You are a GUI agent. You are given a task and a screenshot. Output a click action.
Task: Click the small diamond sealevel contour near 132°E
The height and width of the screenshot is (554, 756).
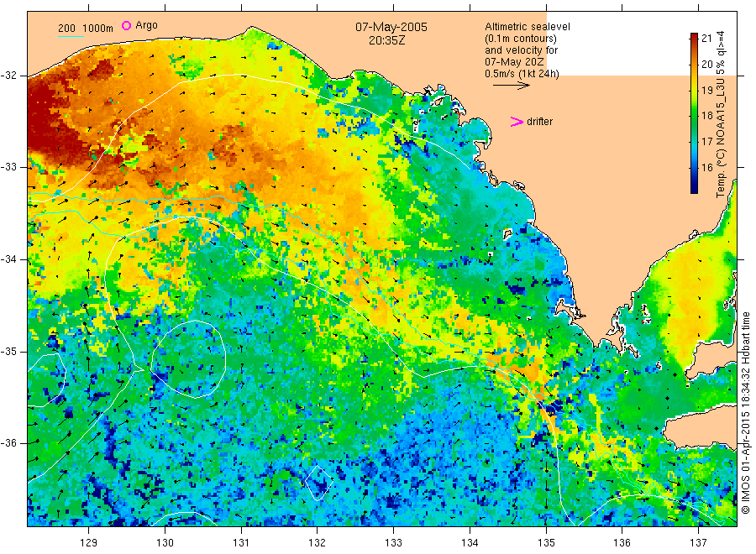(x=318, y=482)
